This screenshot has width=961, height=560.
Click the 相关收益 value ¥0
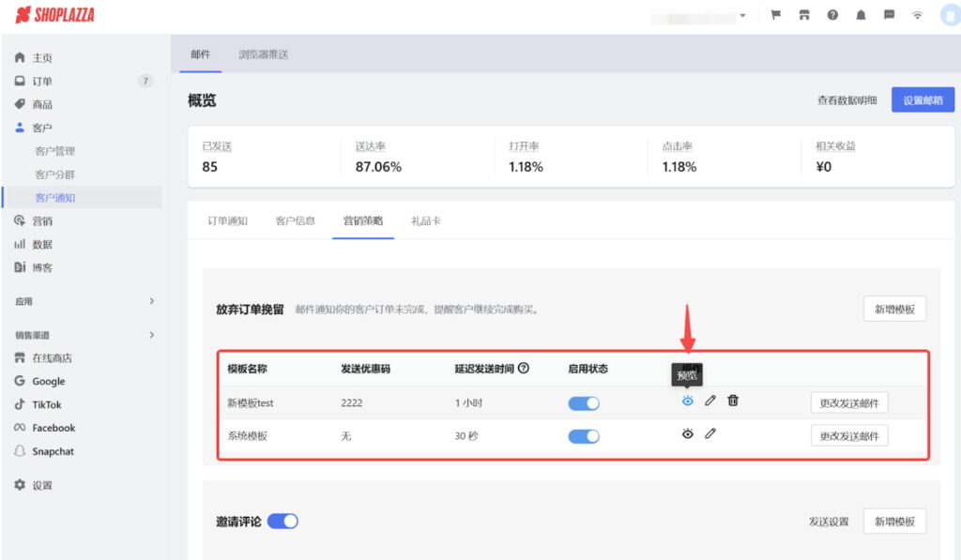click(824, 167)
